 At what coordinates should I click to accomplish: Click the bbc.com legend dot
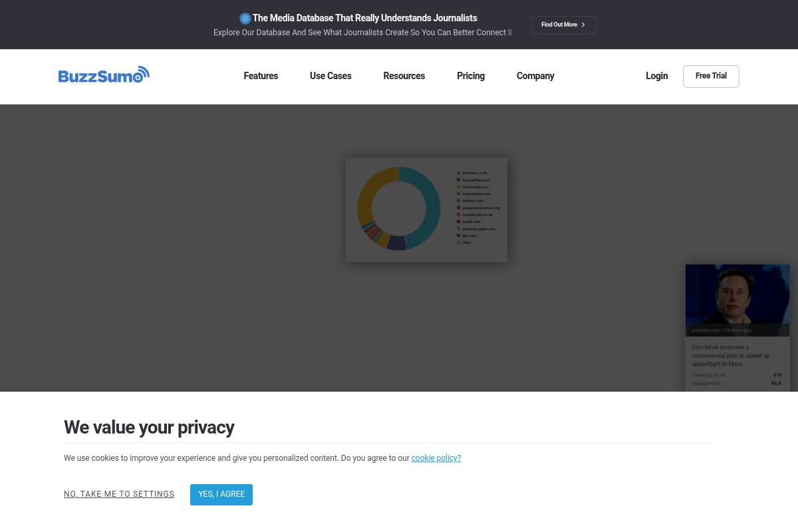point(459,235)
